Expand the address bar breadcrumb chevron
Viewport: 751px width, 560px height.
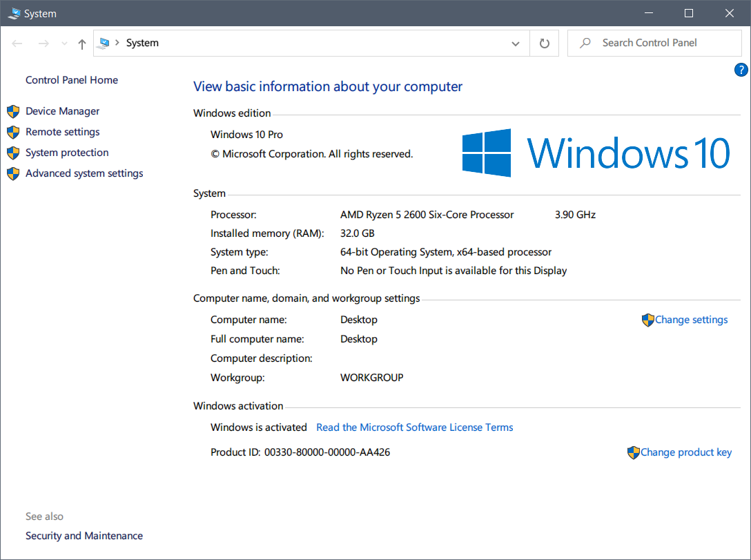pos(117,43)
